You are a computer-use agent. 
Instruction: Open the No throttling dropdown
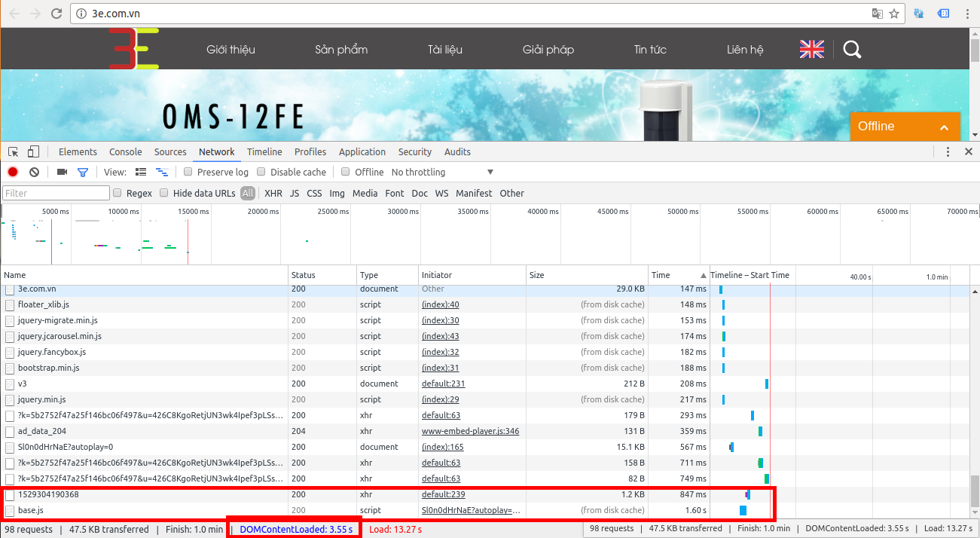(x=442, y=172)
